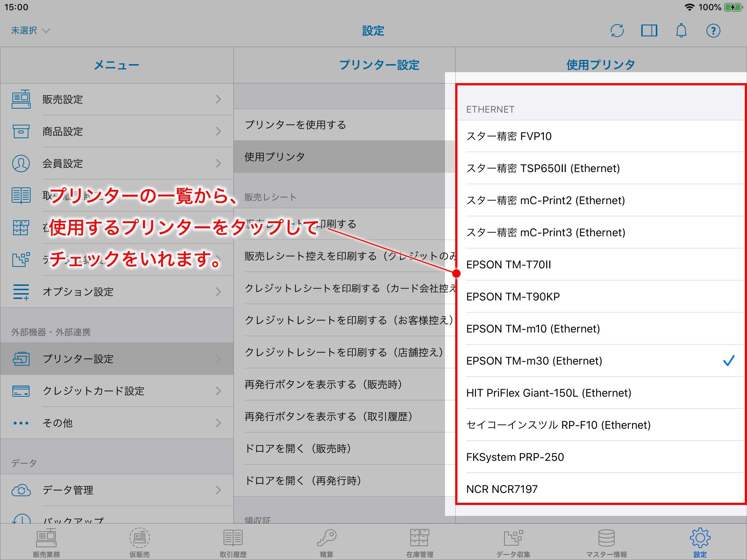Image resolution: width=747 pixels, height=560 pixels.
Task: Open the 設定 gear tab icon
Action: [700, 538]
